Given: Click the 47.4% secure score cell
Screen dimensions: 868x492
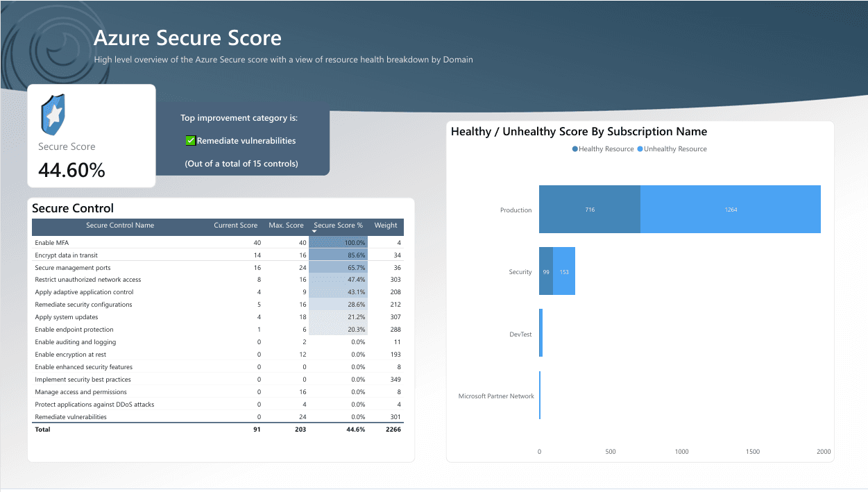Looking at the screenshot, I should [x=338, y=280].
